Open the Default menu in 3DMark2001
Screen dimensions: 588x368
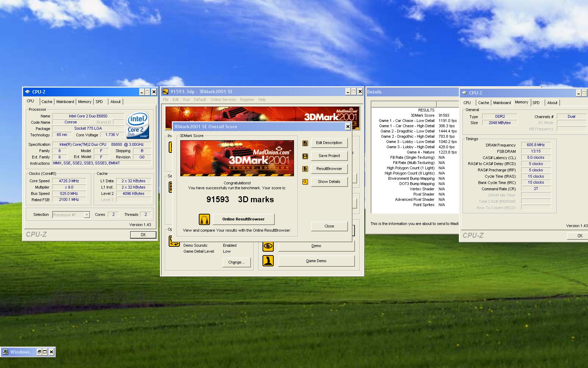point(200,100)
